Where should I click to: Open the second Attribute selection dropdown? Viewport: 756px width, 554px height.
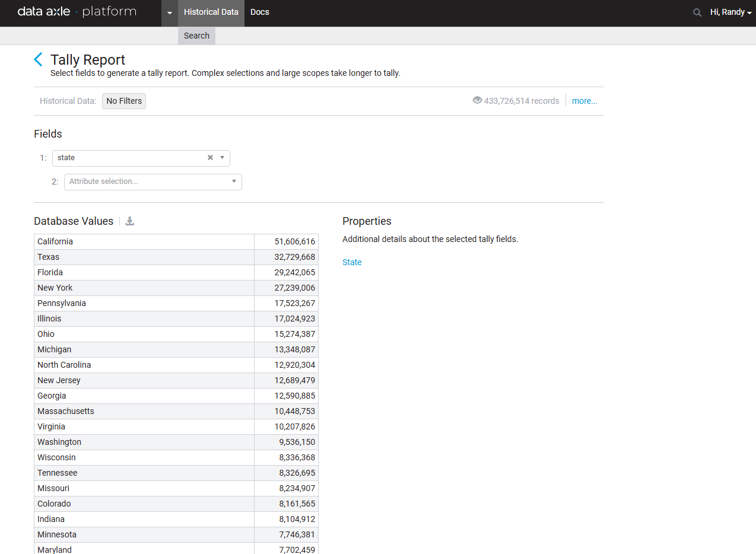click(x=153, y=182)
